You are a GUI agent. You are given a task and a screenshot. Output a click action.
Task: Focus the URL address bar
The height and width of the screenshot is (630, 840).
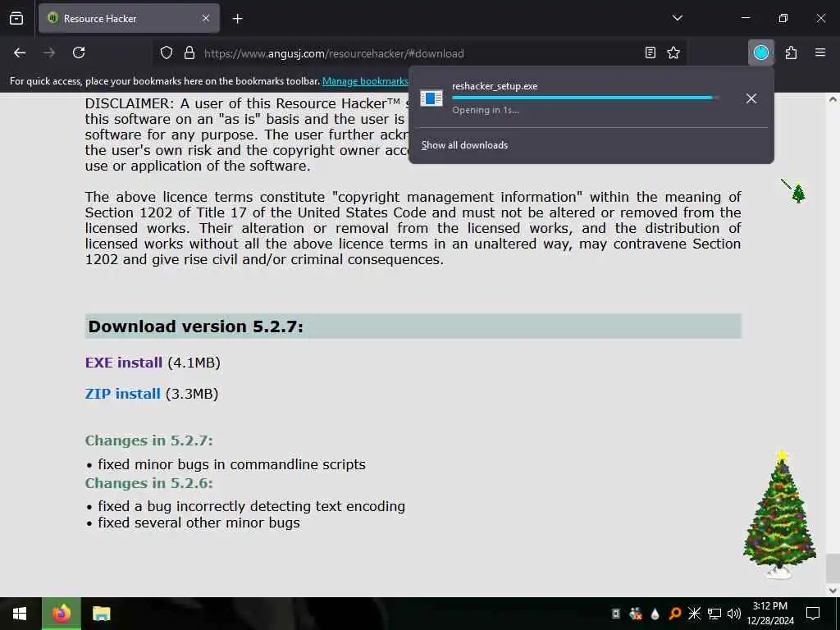point(418,53)
